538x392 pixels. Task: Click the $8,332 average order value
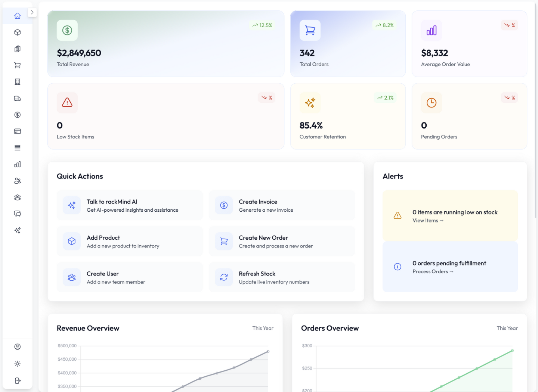click(x=435, y=53)
